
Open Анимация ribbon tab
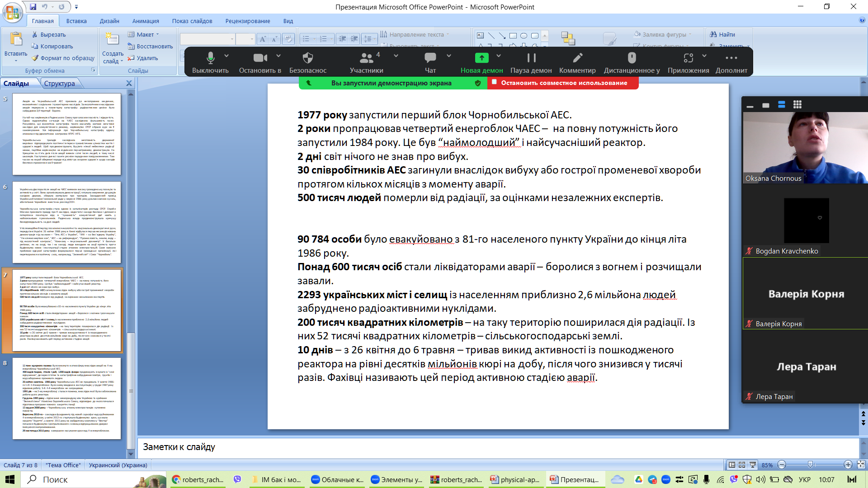pyautogui.click(x=146, y=21)
